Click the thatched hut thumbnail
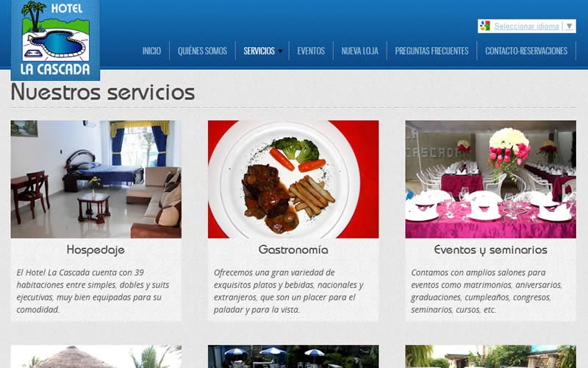The width and height of the screenshot is (588, 368). click(x=96, y=357)
